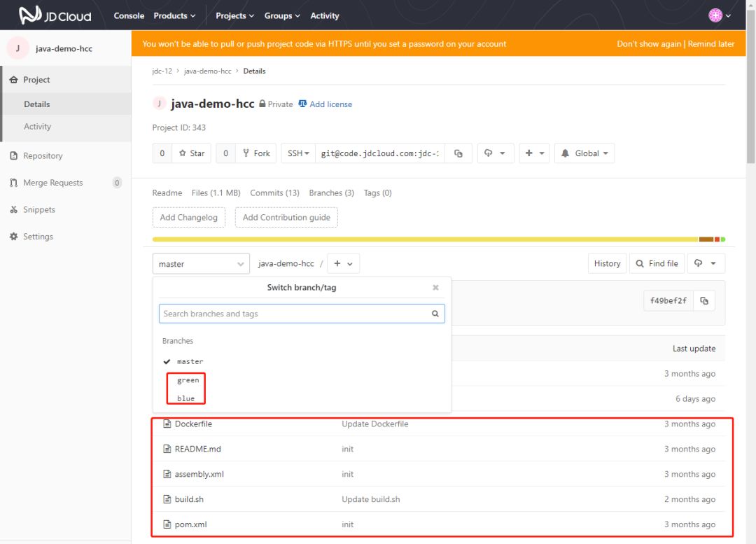
Task: Click the Settings gear icon in sidebar
Action: 13,237
